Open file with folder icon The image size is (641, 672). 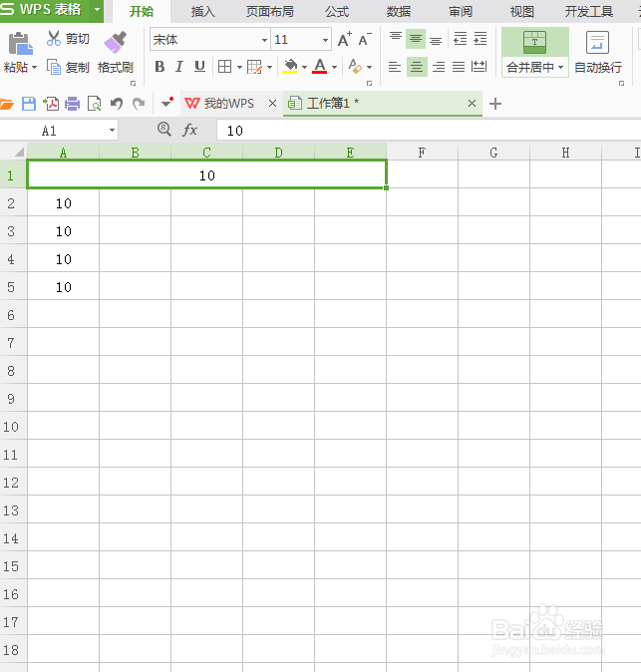click(6, 104)
